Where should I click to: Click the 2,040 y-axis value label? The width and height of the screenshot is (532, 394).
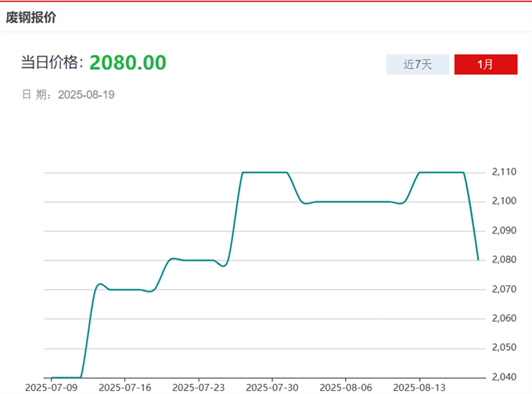tap(505, 377)
